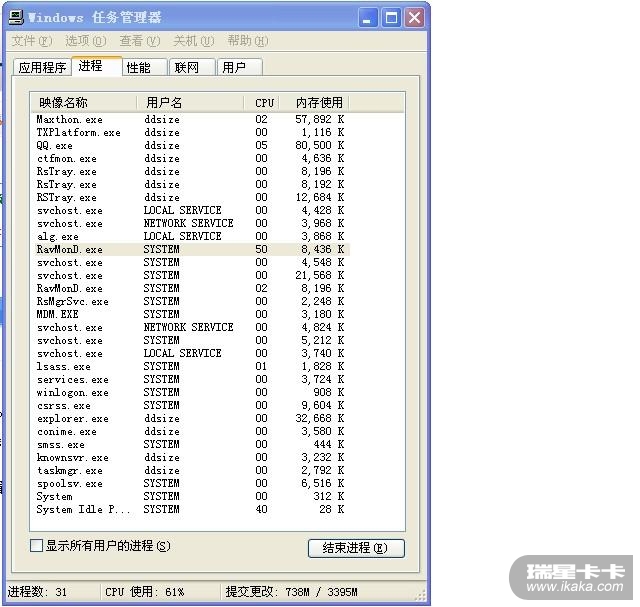Screen dimensions: 640x607
Task: Select the TXPlatform.exe process
Action: pos(193,132)
